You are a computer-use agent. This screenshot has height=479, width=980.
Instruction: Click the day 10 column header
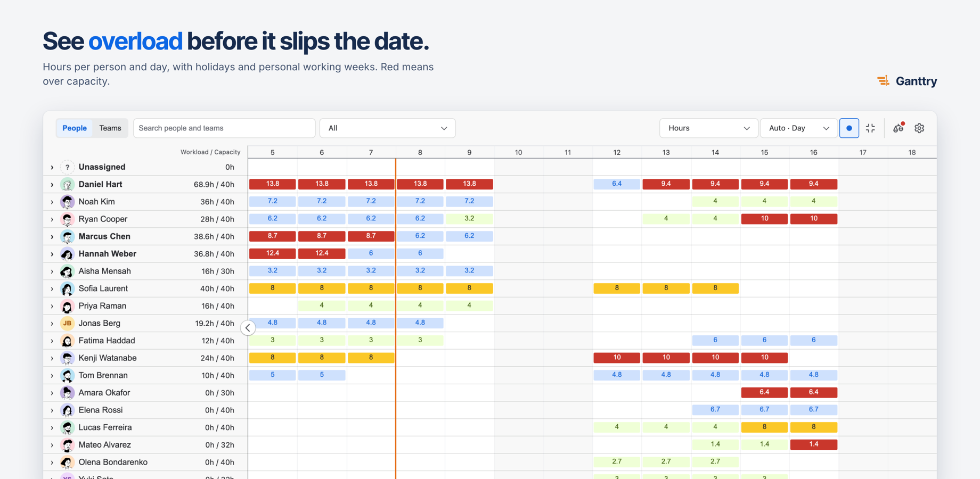(519, 152)
